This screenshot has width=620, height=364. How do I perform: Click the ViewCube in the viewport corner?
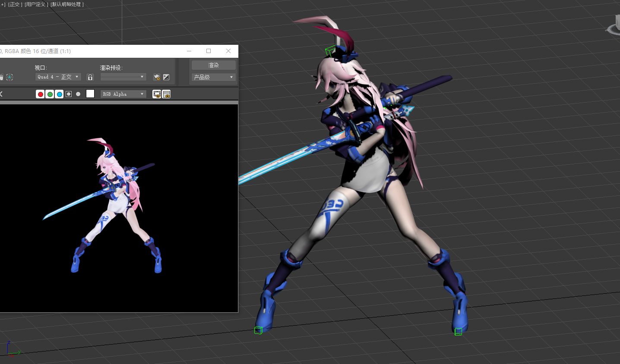(615, 25)
